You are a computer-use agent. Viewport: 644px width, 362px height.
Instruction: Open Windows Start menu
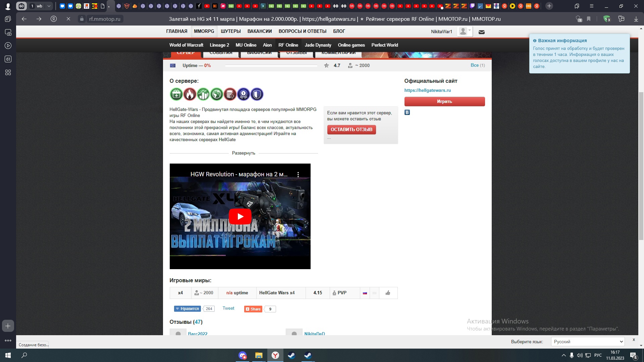click(x=8, y=355)
